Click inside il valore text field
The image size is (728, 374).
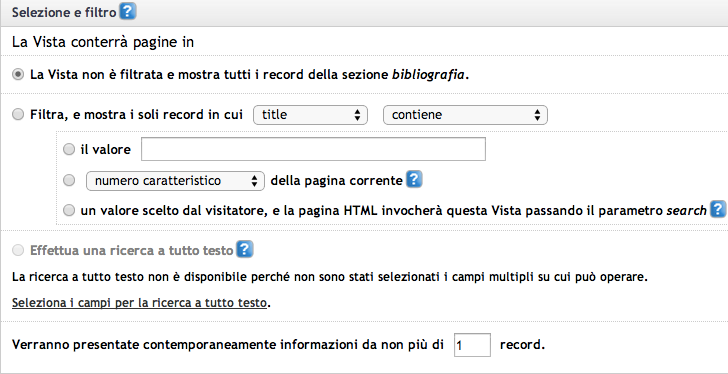point(313,149)
